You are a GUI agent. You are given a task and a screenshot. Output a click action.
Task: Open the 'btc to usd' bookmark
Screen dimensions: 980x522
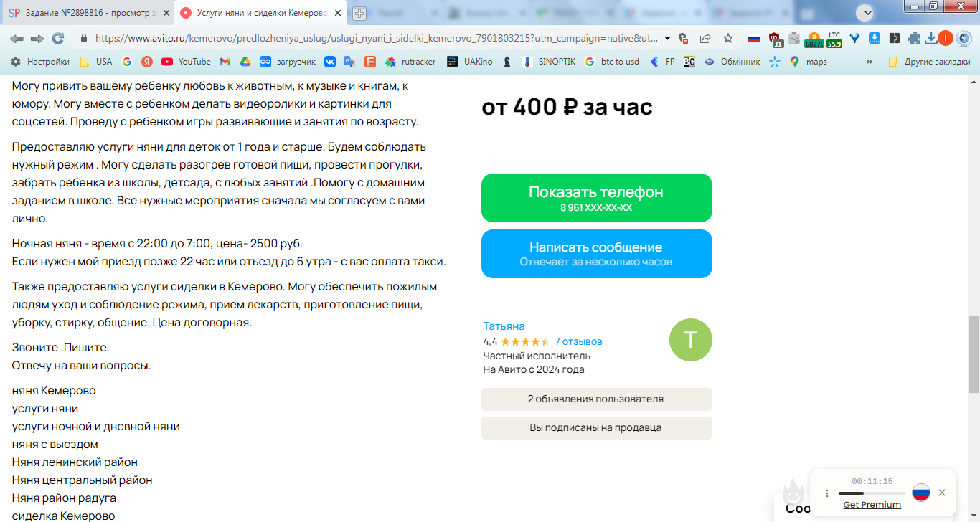[x=612, y=62]
